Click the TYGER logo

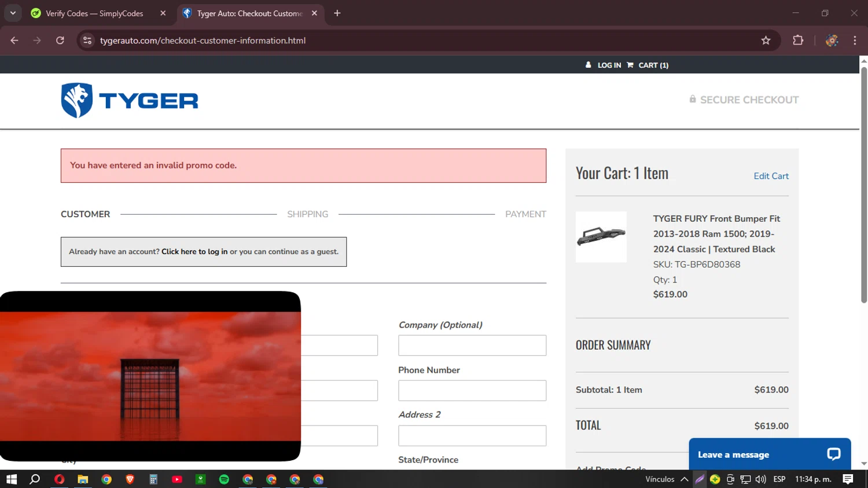(x=130, y=101)
